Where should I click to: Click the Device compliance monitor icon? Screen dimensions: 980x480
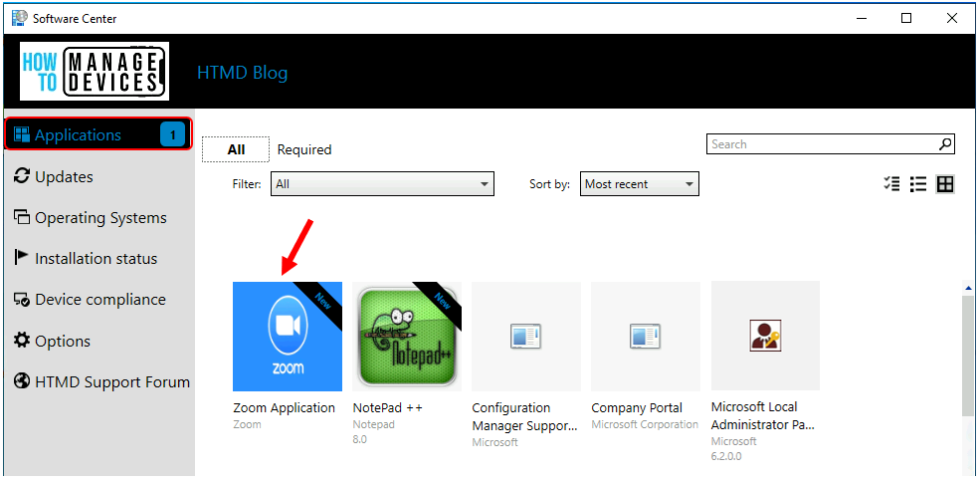(22, 300)
